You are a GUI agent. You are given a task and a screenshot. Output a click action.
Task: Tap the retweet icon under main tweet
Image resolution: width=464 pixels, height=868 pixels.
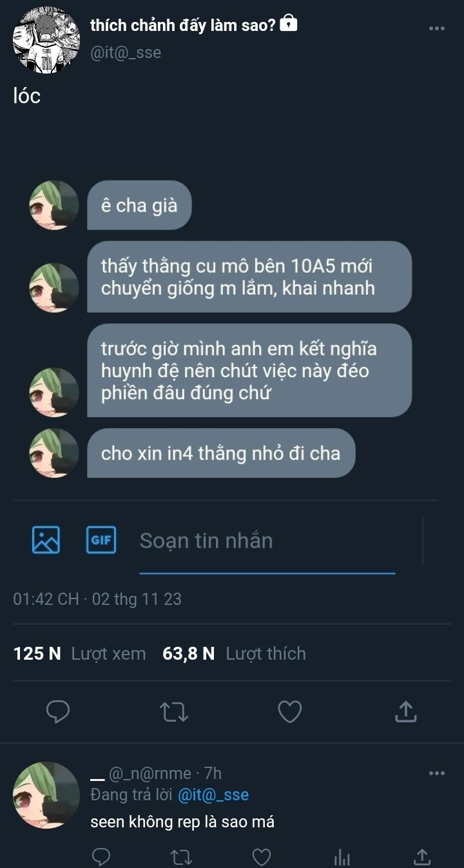tap(173, 712)
